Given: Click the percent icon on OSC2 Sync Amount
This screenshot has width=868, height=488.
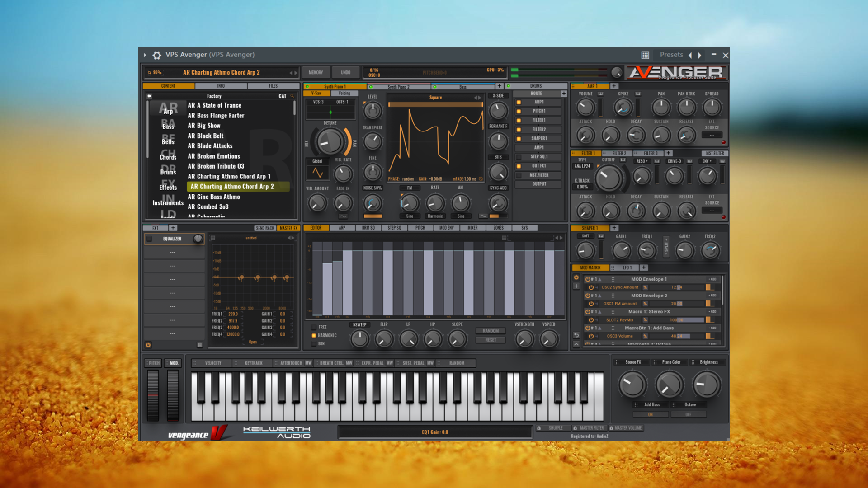Looking at the screenshot, I should point(645,287).
